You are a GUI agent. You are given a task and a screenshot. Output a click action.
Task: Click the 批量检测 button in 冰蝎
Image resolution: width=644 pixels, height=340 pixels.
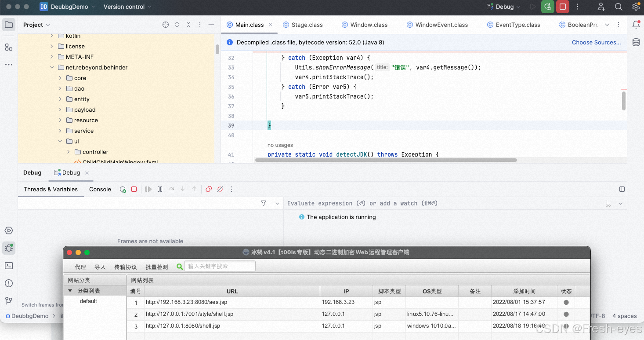pos(157,266)
